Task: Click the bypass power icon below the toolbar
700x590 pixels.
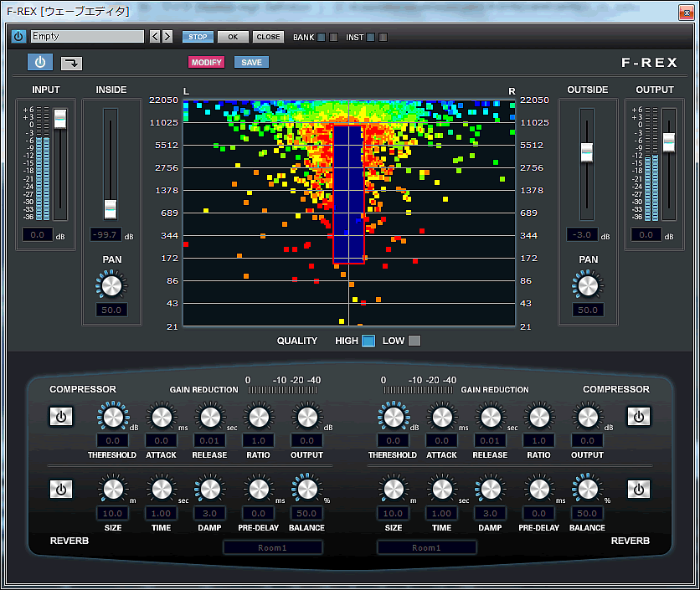Action: pyautogui.click(x=39, y=62)
